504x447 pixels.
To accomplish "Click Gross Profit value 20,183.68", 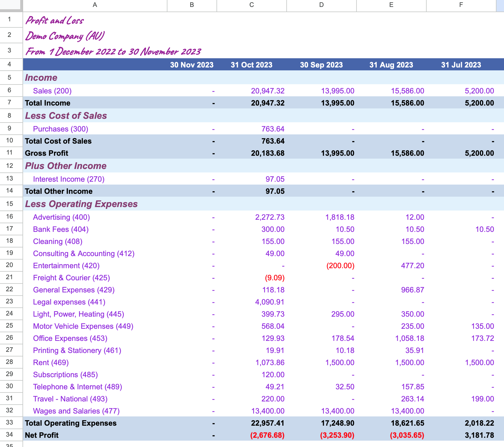I will click(x=268, y=153).
